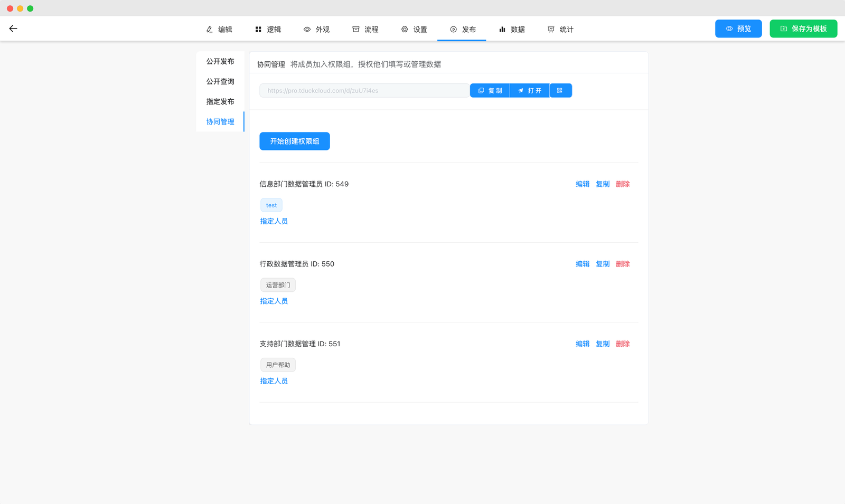Delete the 支持部门数据管理 group
Screen dimensions: 845x504
[x=623, y=344]
